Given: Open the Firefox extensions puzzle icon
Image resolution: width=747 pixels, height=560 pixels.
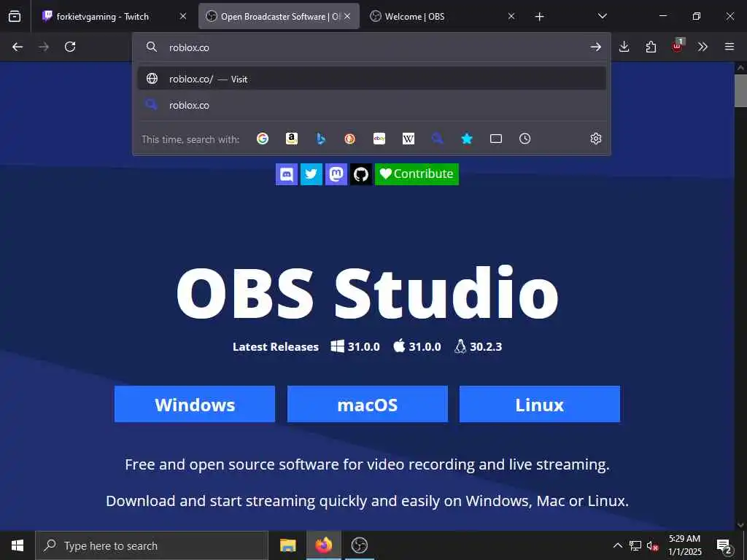Looking at the screenshot, I should 651,47.
